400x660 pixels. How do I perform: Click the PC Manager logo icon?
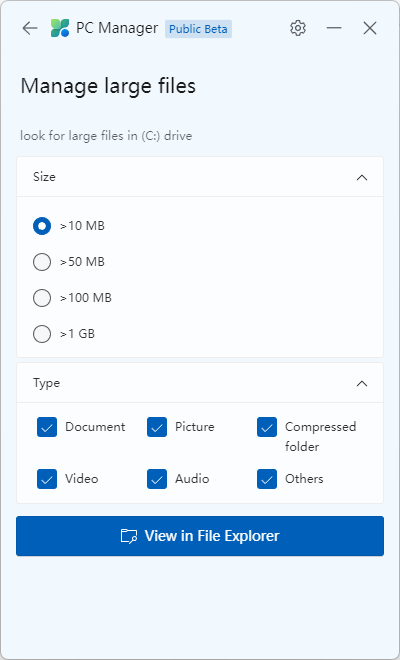point(60,28)
